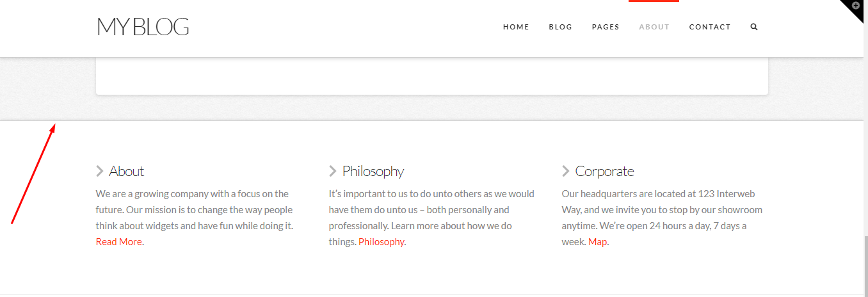
Task: Open the search magnifier icon in navigation
Action: 754,27
